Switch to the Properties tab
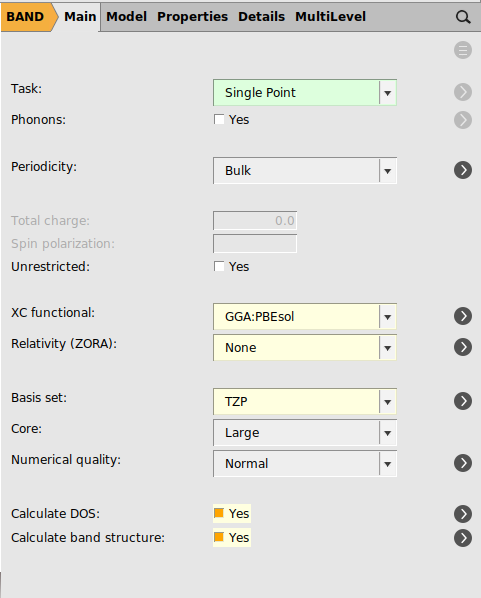This screenshot has height=598, width=481. 192,17
